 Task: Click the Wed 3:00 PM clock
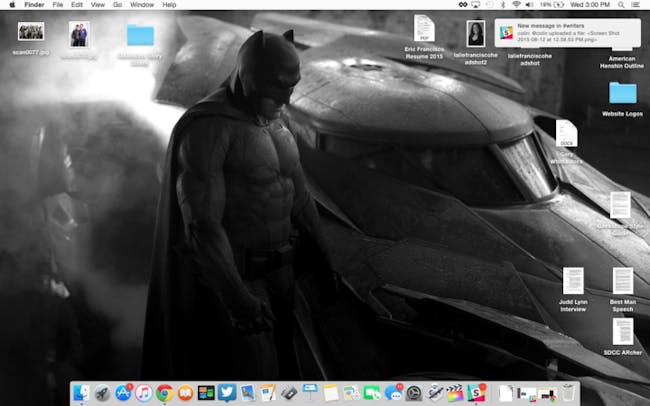590,5
